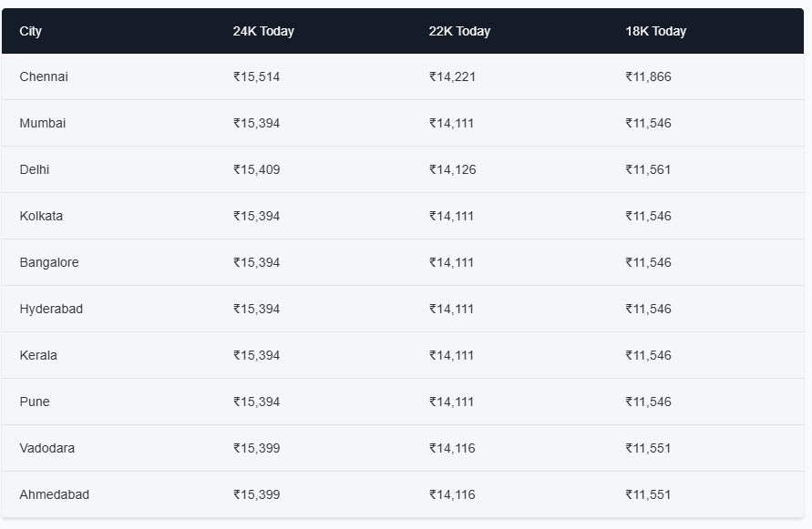
Task: Click Delhi's 22K price ₹14,126
Action: click(x=452, y=169)
